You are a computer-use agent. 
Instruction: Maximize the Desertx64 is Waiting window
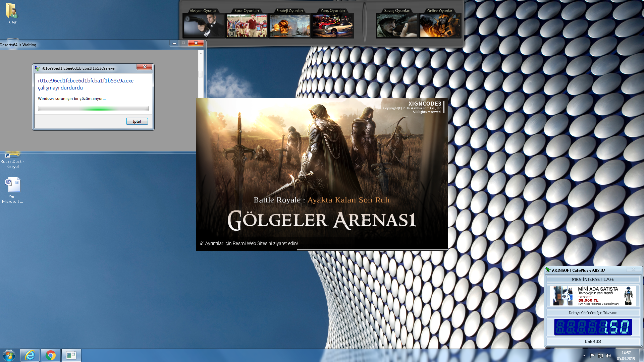click(183, 43)
